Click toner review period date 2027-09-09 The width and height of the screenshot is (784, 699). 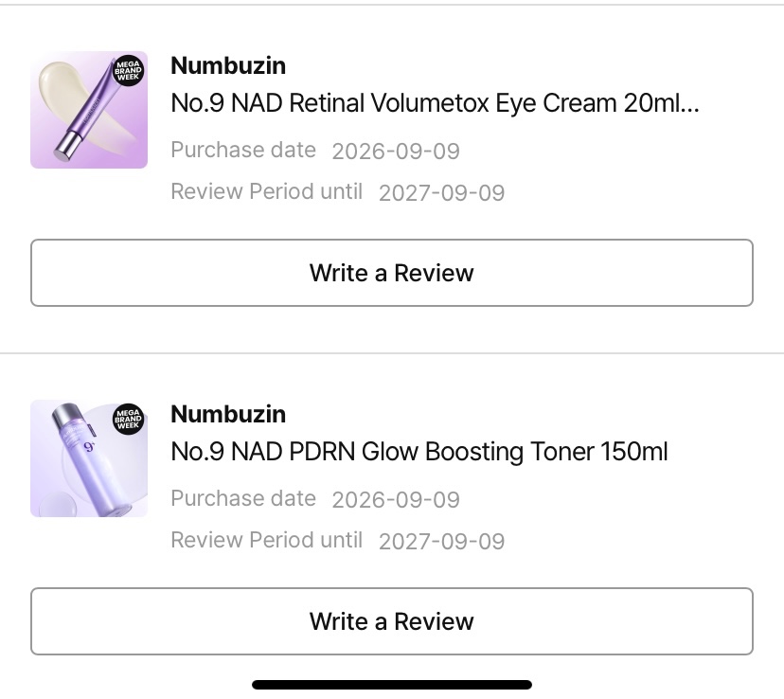click(x=441, y=541)
